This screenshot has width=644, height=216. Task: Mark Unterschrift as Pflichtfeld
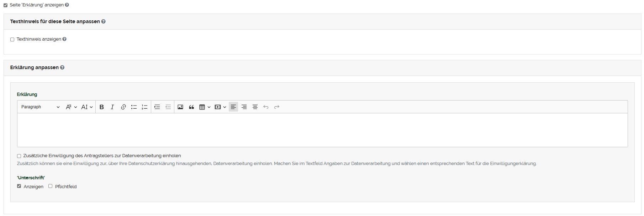(51, 186)
